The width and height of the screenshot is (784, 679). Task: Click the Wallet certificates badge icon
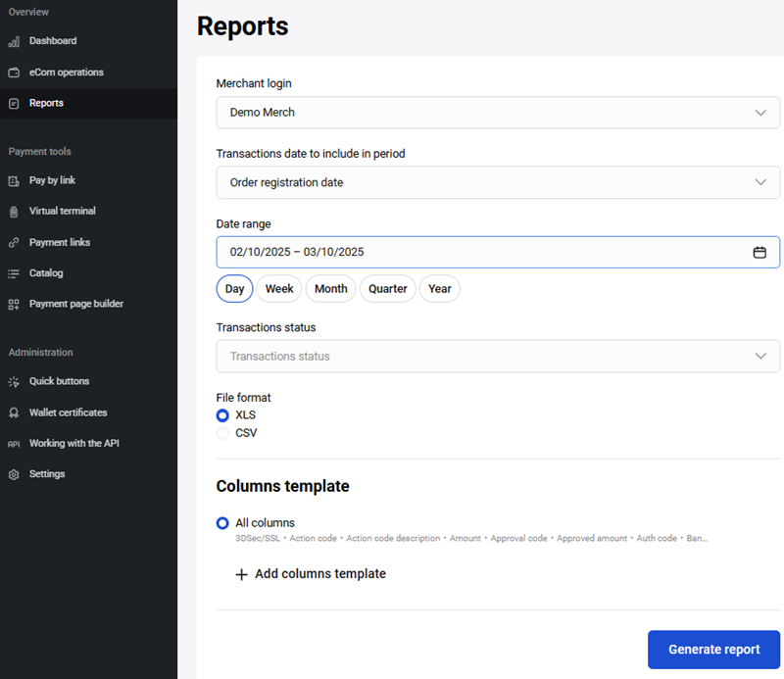[14, 412]
